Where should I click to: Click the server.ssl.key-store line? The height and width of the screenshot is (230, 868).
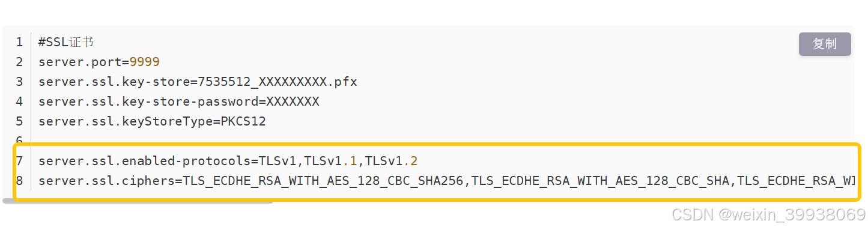tap(198, 82)
